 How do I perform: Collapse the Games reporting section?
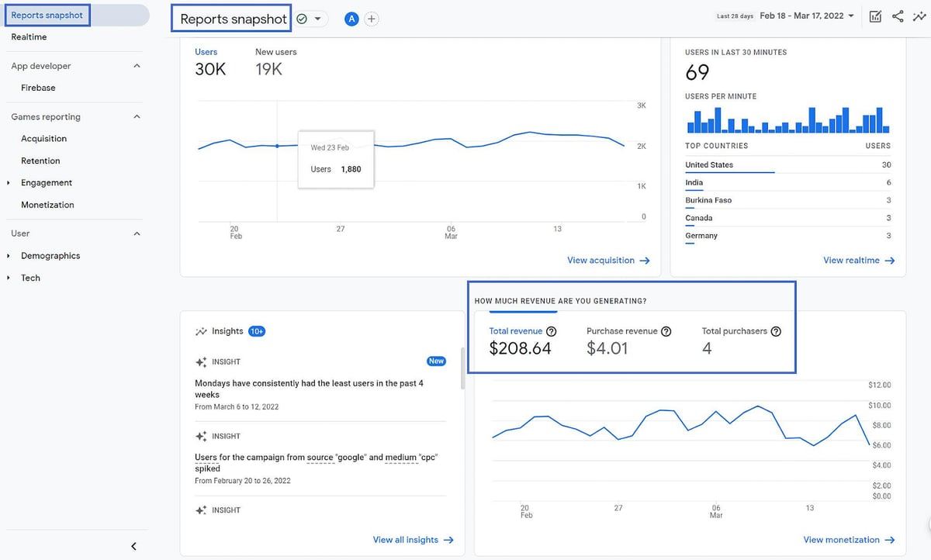[x=137, y=117]
